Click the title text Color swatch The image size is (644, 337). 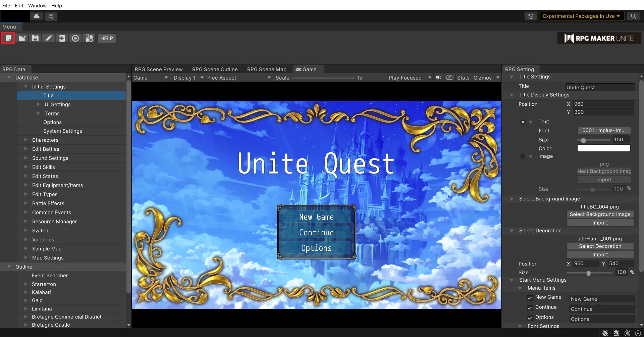pos(603,148)
